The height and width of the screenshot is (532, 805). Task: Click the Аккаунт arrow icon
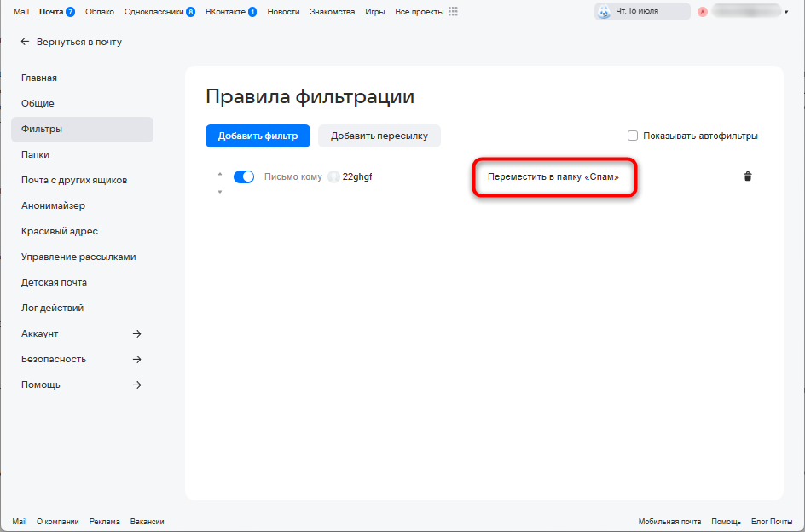[136, 334]
